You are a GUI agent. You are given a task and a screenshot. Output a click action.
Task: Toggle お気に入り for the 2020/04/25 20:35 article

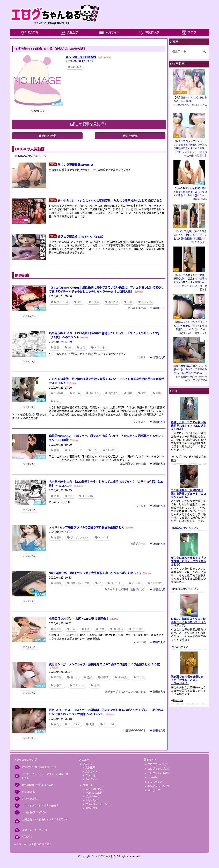pyautogui.click(x=29, y=510)
